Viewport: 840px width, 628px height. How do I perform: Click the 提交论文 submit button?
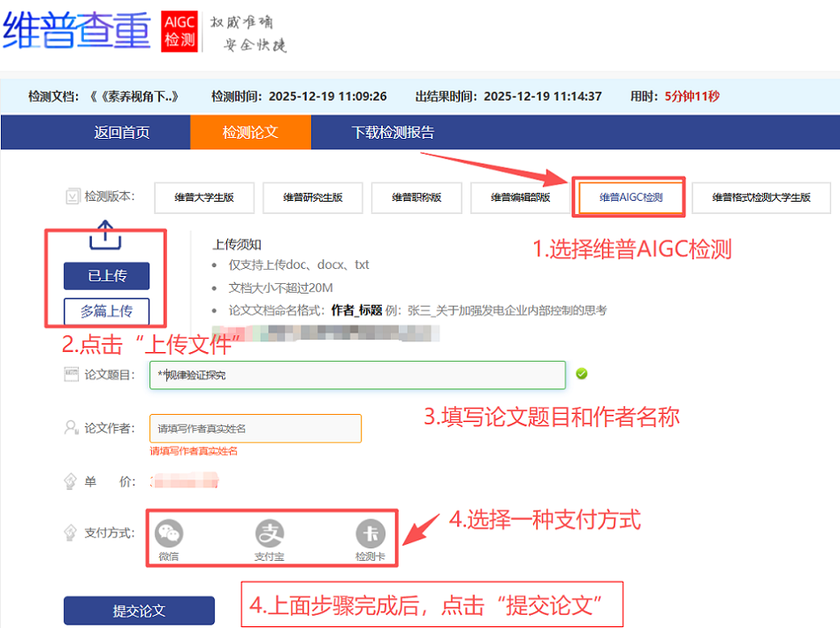(139, 610)
